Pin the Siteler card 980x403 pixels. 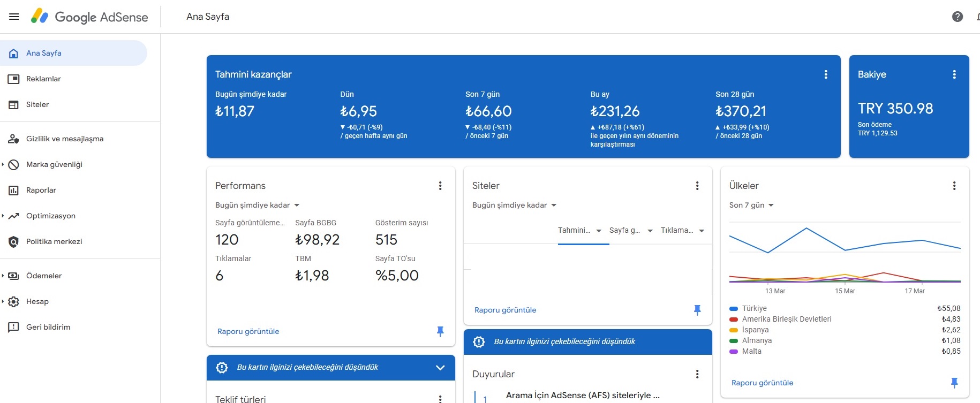(697, 310)
